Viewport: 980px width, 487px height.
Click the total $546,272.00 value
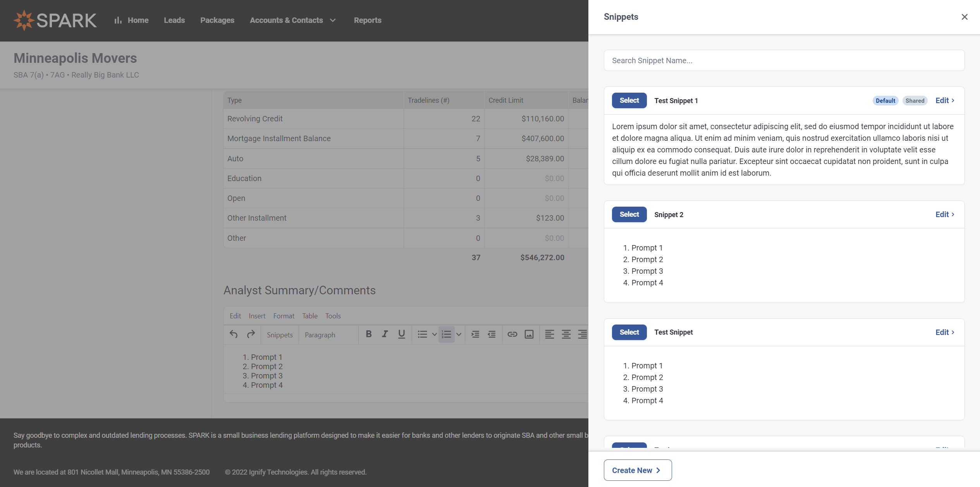pyautogui.click(x=542, y=257)
